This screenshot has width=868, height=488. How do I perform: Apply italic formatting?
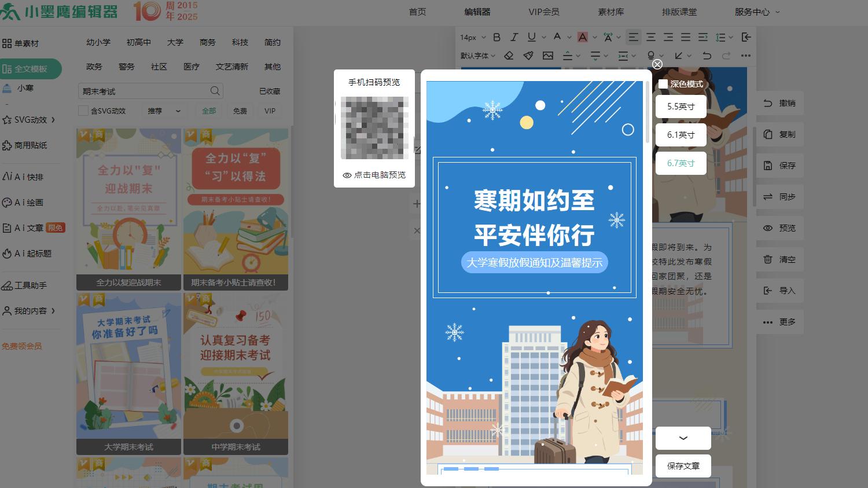click(x=514, y=37)
